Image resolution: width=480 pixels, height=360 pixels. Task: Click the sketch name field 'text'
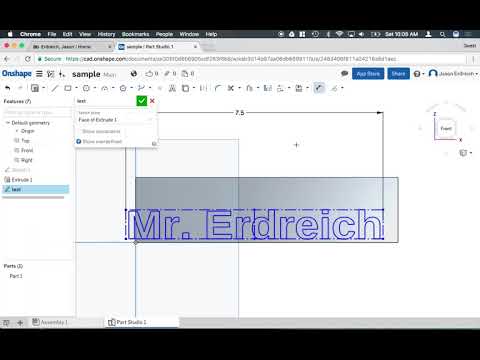(105, 101)
